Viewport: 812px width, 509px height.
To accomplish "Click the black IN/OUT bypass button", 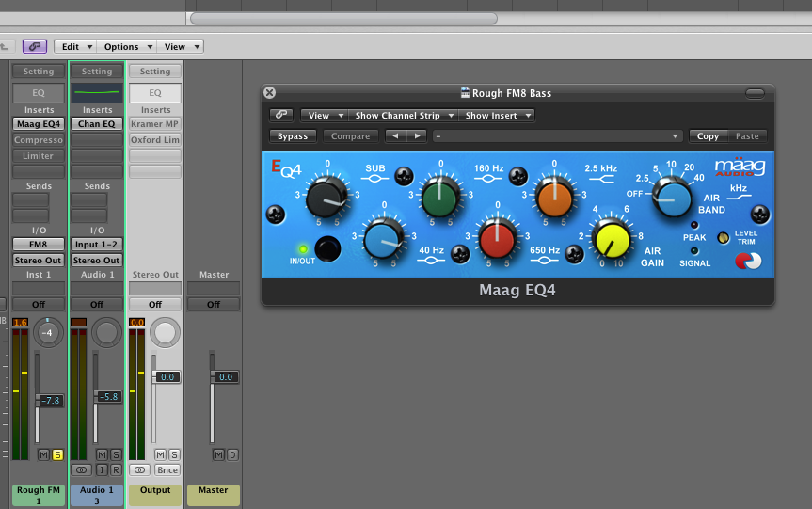I will coord(327,249).
